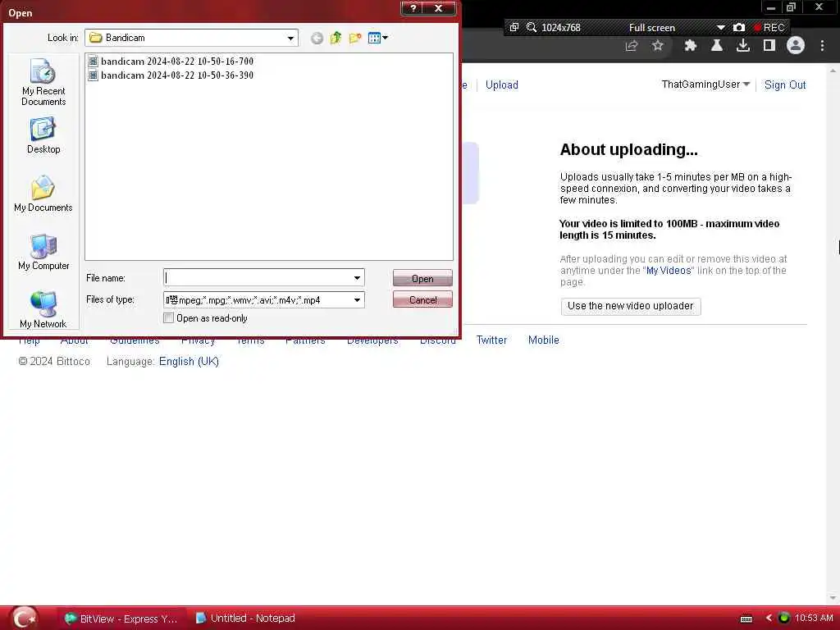Select file bandicam 2024-08-22 10-50-36-390
The height and width of the screenshot is (630, 840).
pyautogui.click(x=171, y=75)
